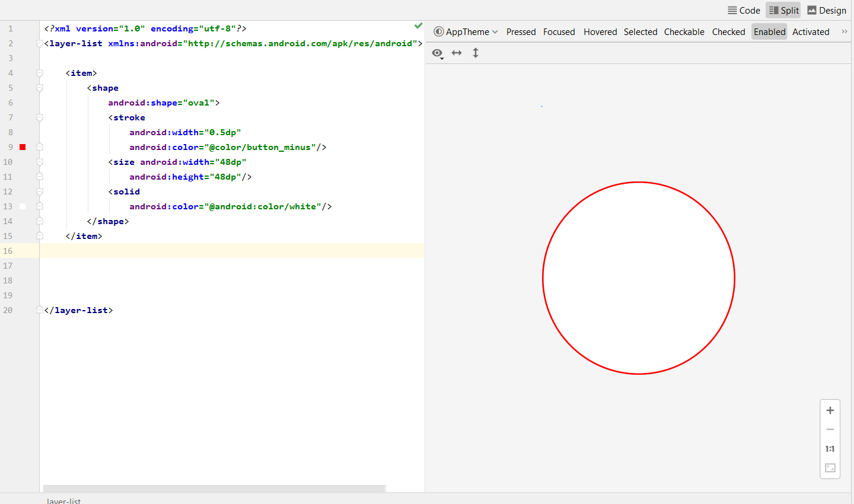Collapse the size tag fold on line 10
Screen dimensions: 854x504
[40, 162]
